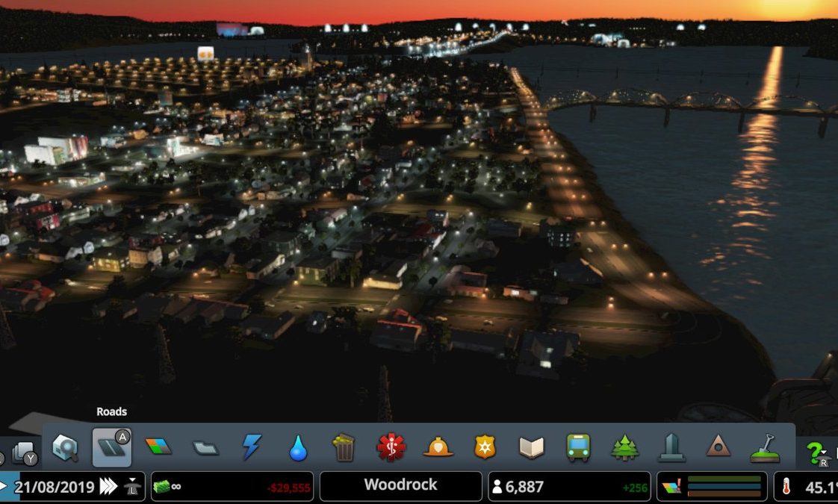Open the Electricity menu
Viewport: 838px width, 504px height.
pyautogui.click(x=252, y=447)
